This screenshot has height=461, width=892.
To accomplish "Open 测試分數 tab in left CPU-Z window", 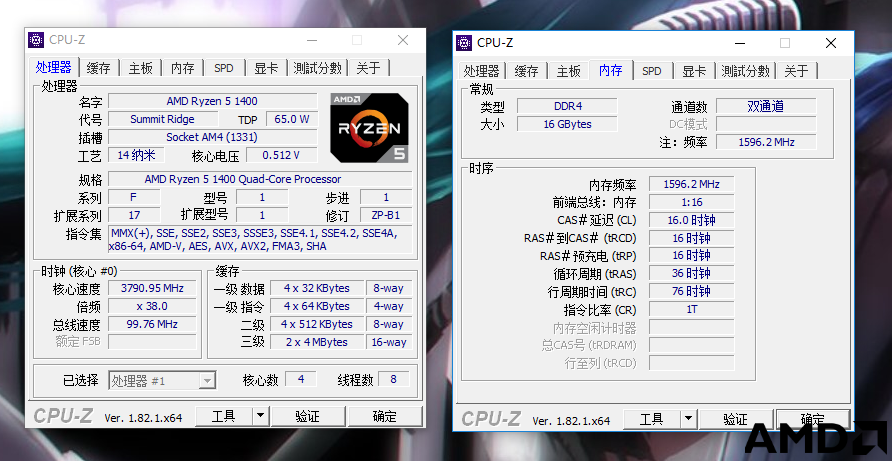I will point(317,68).
